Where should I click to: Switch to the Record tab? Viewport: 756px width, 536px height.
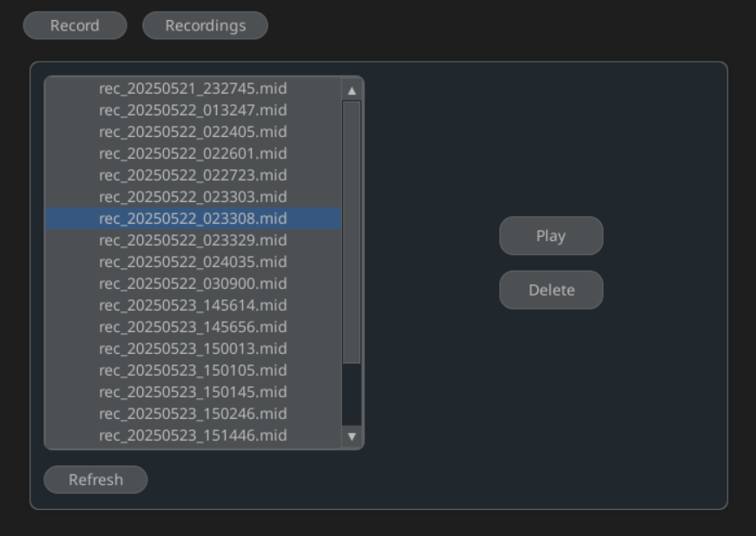75,26
